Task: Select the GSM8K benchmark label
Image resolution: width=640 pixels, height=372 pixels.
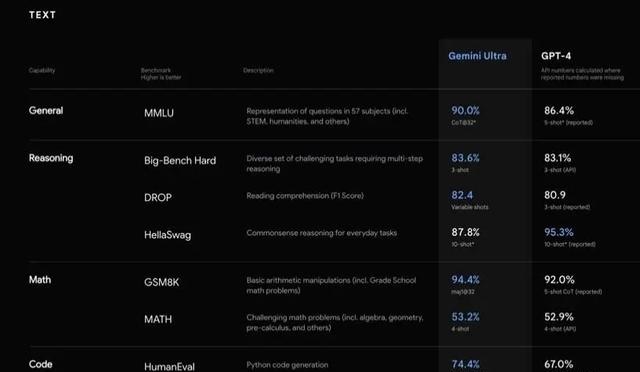Action: [161, 282]
